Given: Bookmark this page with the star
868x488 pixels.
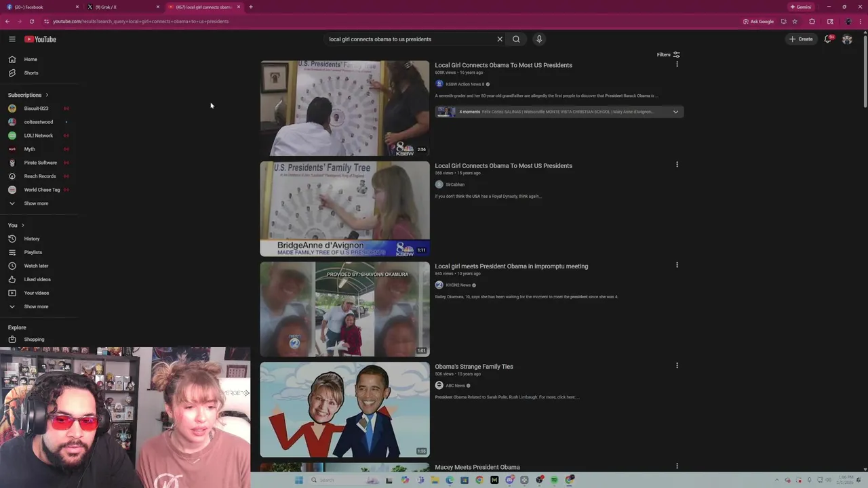Looking at the screenshot, I should click(795, 21).
